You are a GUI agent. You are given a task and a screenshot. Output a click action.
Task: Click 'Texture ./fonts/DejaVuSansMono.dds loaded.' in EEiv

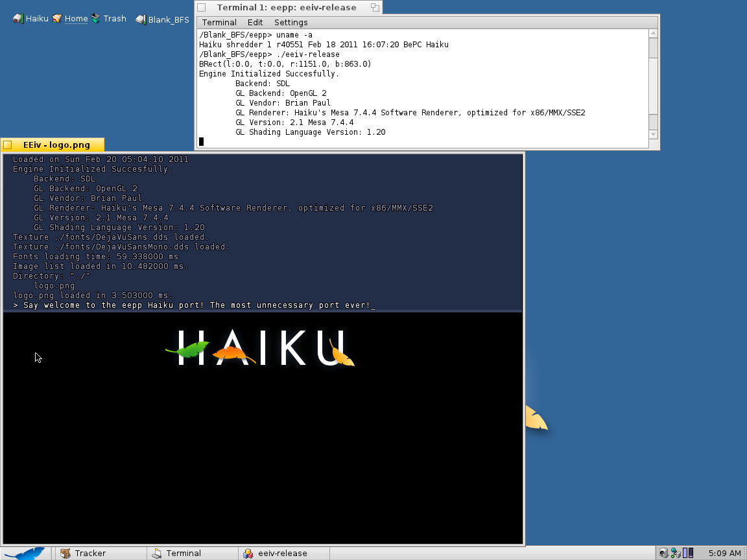click(x=121, y=247)
